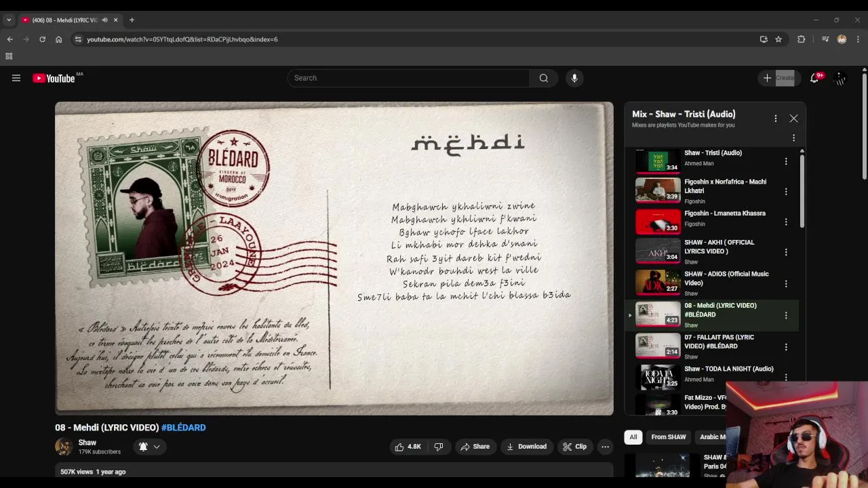Open more actions ellipsis beside Clip
The height and width of the screenshot is (488, 868).
605,447
